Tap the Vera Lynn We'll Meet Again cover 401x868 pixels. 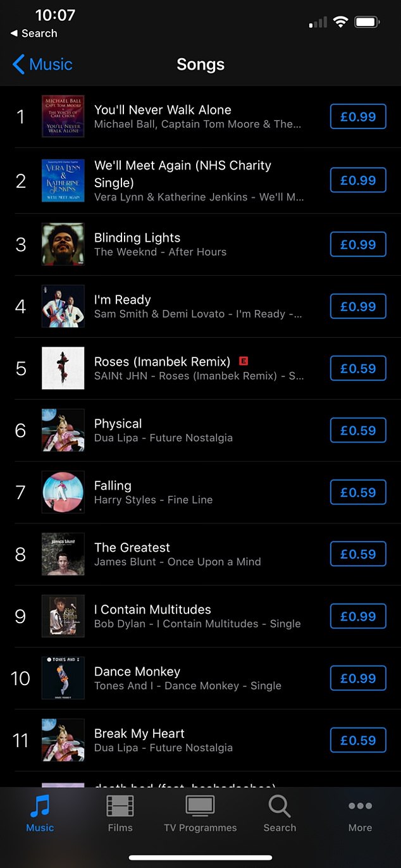coord(63,180)
